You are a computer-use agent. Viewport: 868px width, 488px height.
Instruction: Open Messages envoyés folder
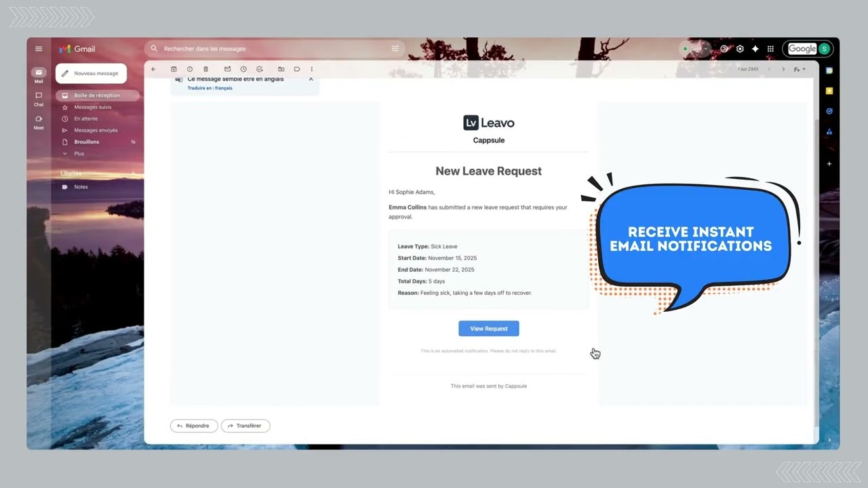98,130
